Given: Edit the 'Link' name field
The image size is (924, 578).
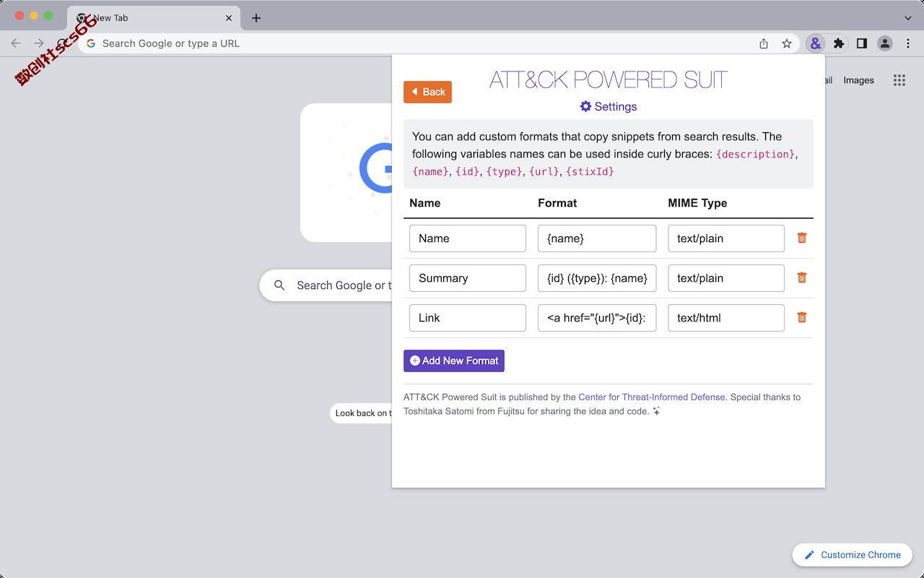Looking at the screenshot, I should coord(467,318).
